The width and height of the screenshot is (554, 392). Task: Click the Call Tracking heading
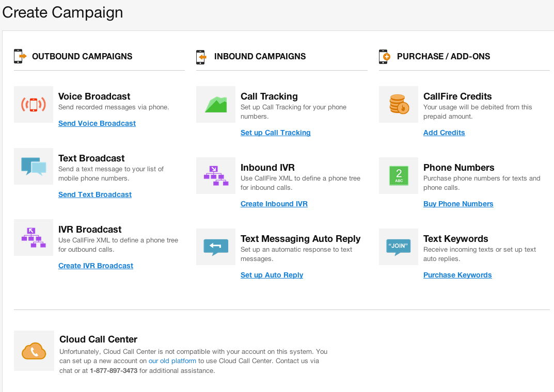tap(269, 96)
